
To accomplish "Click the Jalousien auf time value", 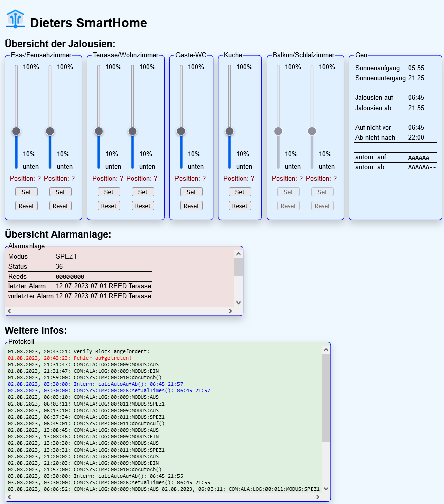I will 416,97.
